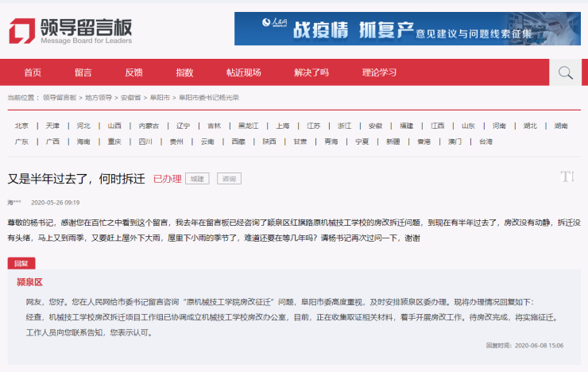Select the 新疆 province link
This screenshot has height=372, width=588.
tap(393, 141)
